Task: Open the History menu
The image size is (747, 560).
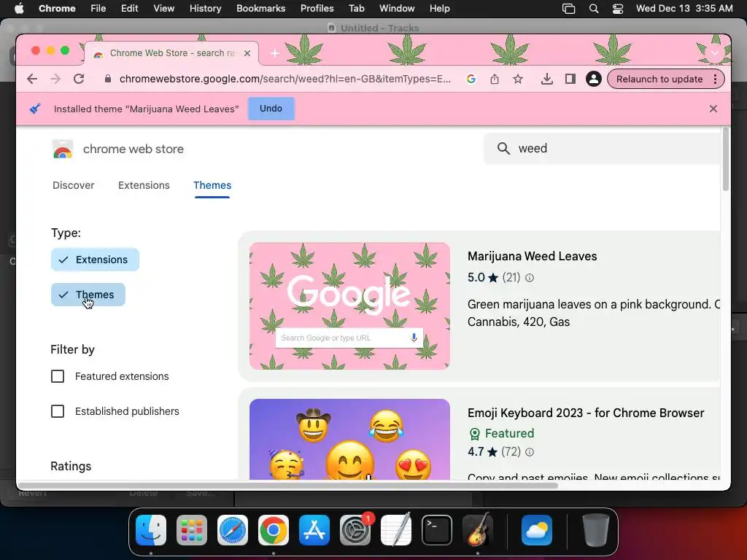Action: (x=205, y=9)
